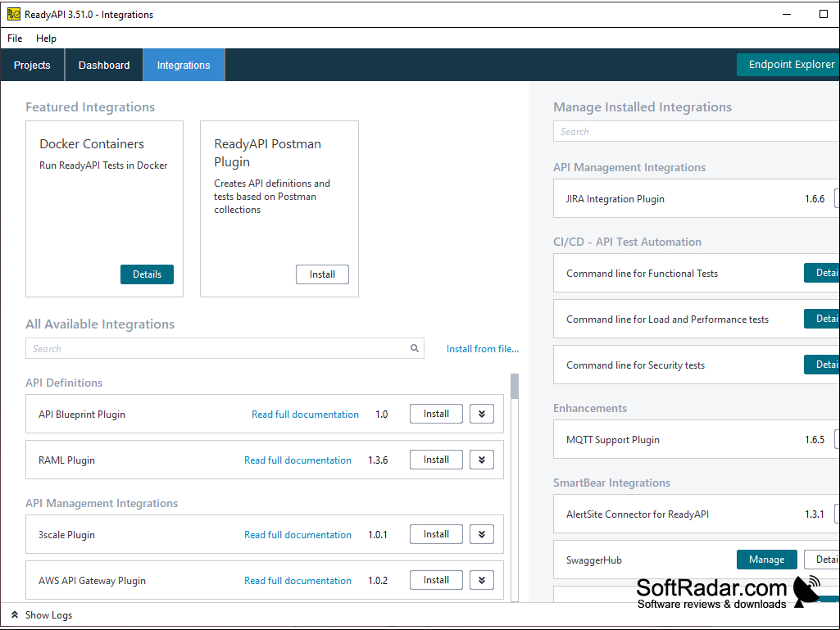Read full documentation for 3scale Plugin

click(297, 535)
